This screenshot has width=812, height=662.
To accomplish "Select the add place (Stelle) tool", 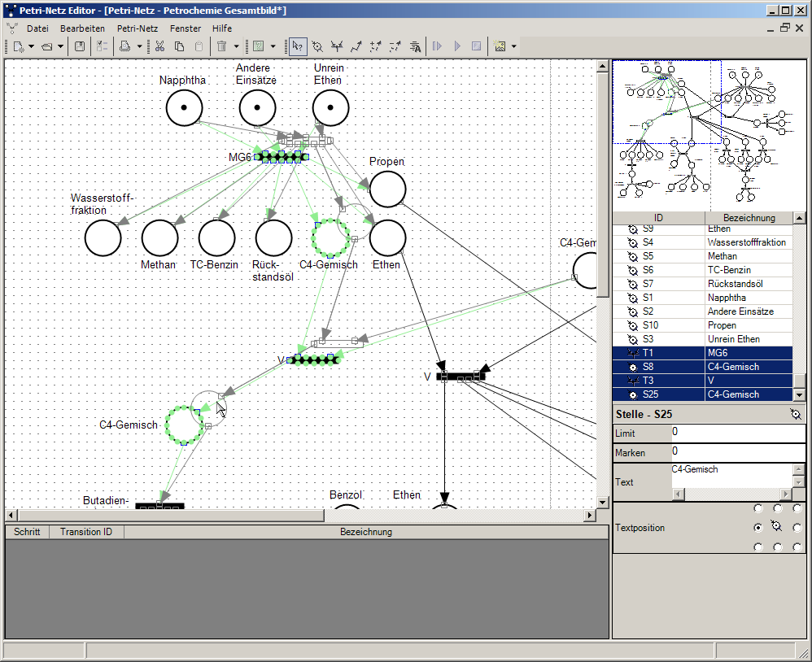I will point(317,46).
